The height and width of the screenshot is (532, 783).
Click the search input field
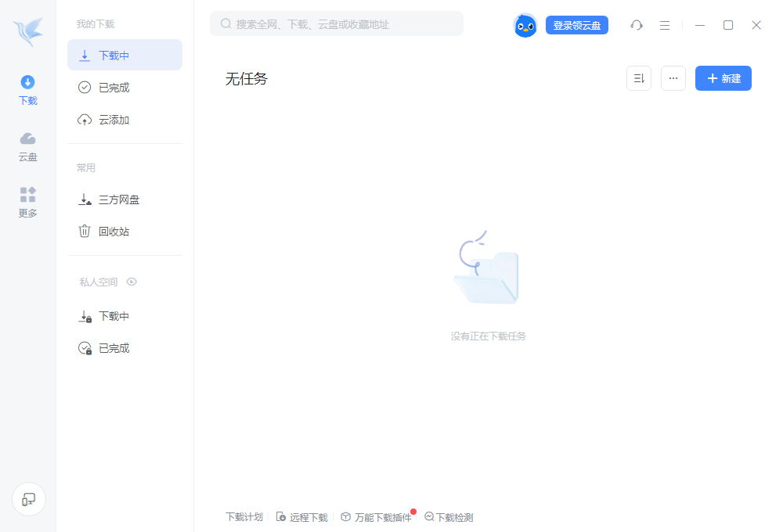337,24
